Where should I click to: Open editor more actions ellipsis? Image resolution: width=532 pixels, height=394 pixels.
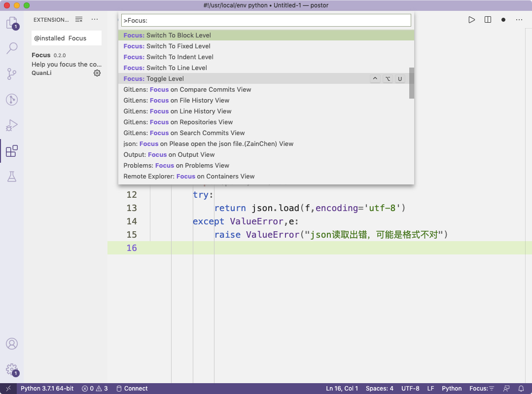[519, 20]
